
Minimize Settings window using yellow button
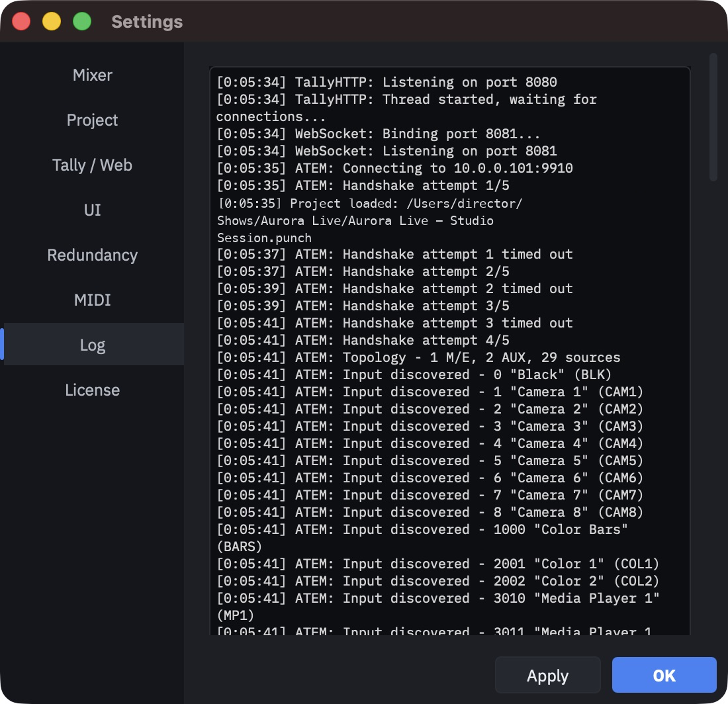[52, 21]
